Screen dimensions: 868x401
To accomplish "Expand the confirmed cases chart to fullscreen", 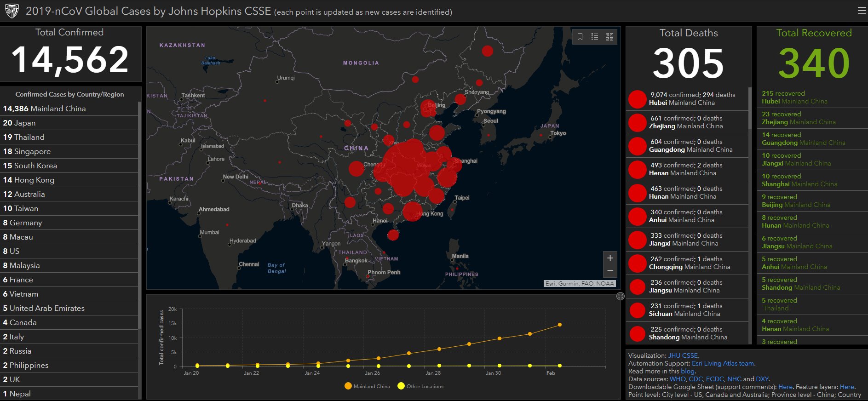I will coord(621,296).
